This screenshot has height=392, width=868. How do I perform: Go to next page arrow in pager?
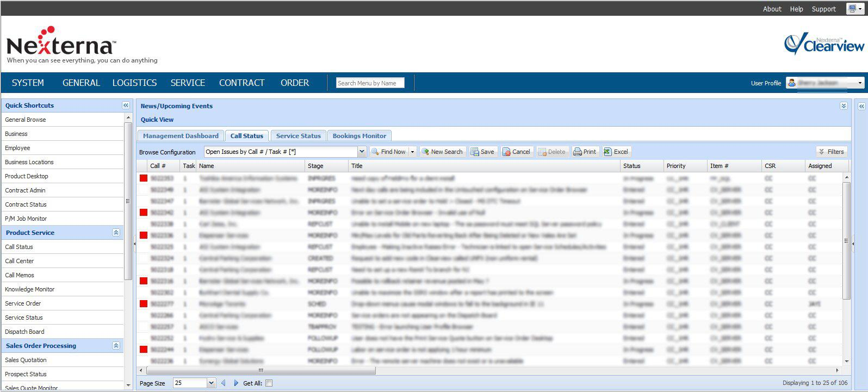click(236, 383)
